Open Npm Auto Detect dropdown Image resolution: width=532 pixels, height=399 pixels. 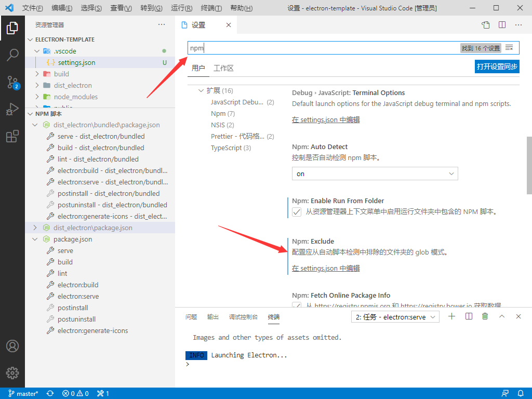point(375,174)
